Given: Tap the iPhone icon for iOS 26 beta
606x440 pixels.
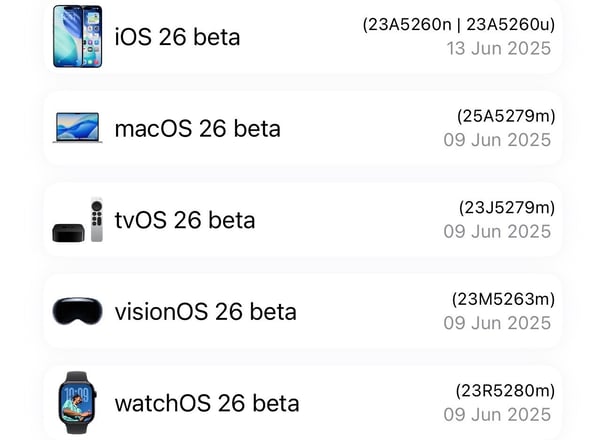Looking at the screenshot, I should click(x=78, y=36).
